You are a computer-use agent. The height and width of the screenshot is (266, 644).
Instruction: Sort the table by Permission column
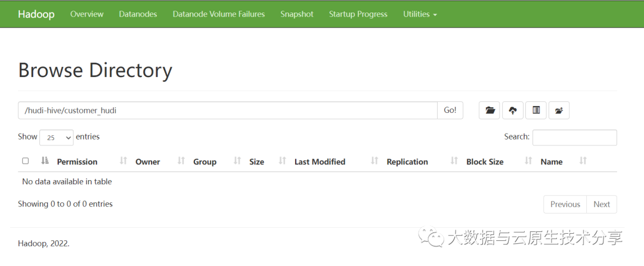[77, 162]
